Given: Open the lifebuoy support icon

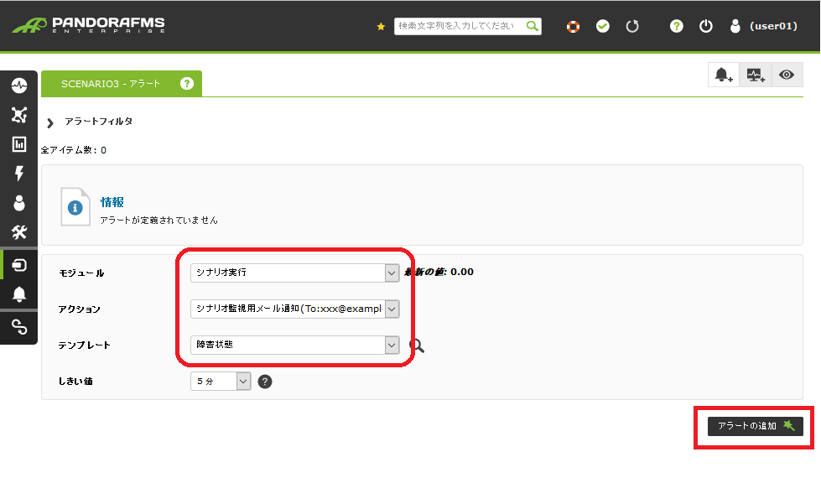Looking at the screenshot, I should pyautogui.click(x=574, y=26).
